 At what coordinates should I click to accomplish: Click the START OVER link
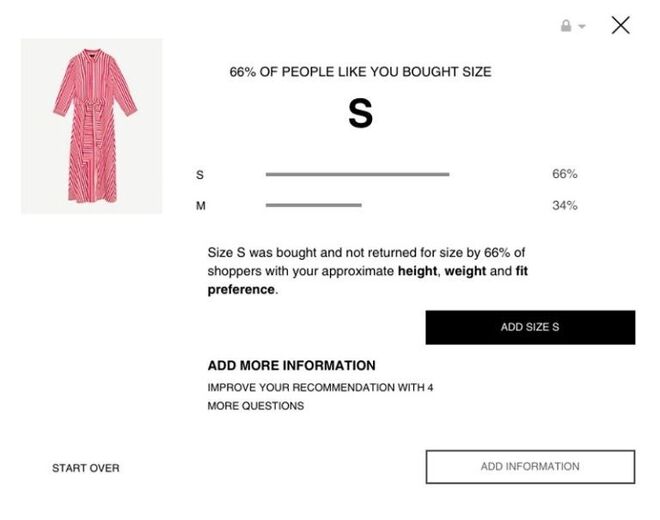coord(86,468)
